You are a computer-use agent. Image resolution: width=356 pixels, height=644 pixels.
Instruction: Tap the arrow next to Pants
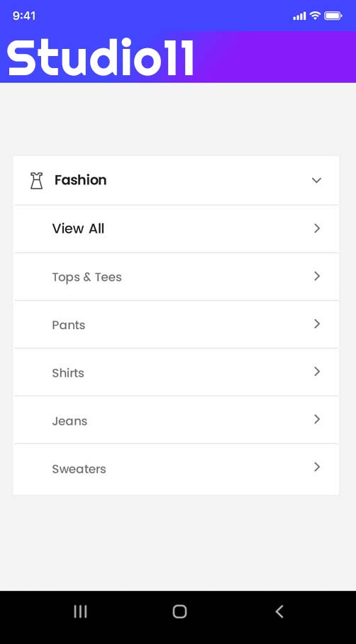tap(316, 323)
